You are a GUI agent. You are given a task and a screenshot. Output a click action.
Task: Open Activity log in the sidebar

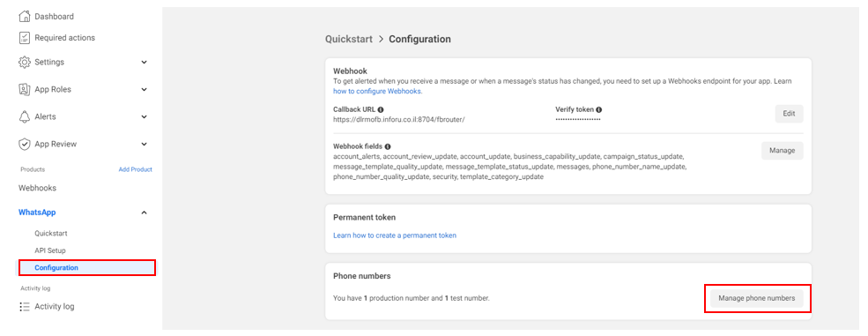coord(55,306)
